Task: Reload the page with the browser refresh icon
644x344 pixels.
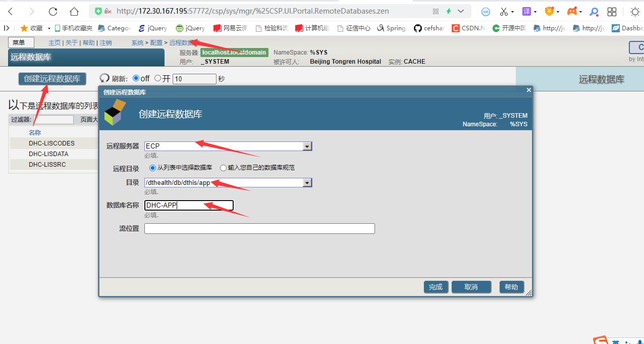Action: coord(53,11)
